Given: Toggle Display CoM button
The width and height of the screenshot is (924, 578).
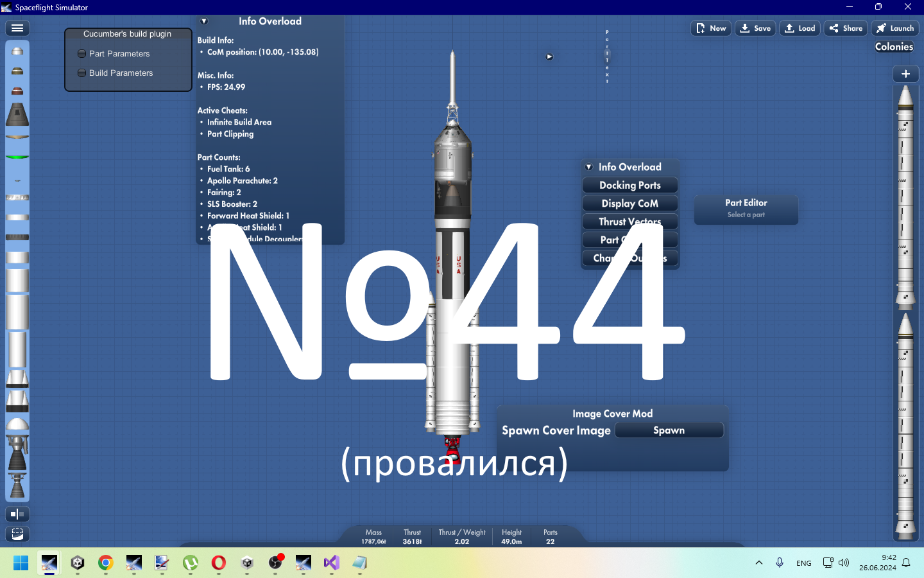Looking at the screenshot, I should (x=630, y=204).
